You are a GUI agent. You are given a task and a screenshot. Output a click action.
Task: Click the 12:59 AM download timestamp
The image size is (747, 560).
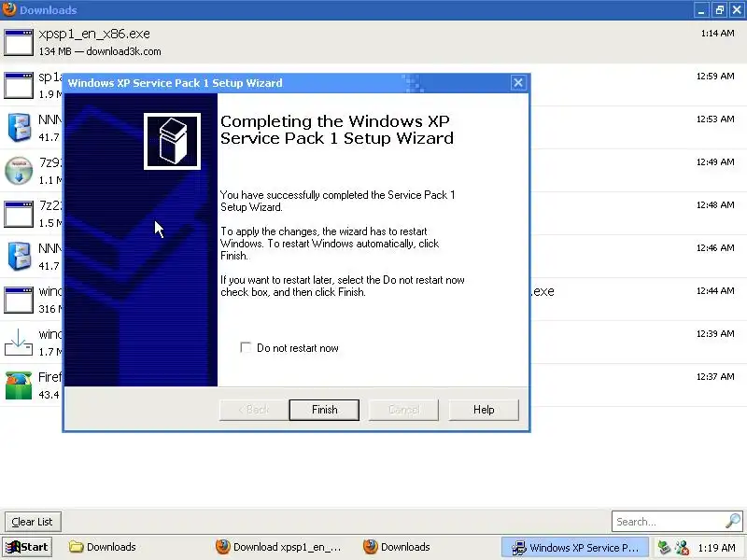point(715,77)
